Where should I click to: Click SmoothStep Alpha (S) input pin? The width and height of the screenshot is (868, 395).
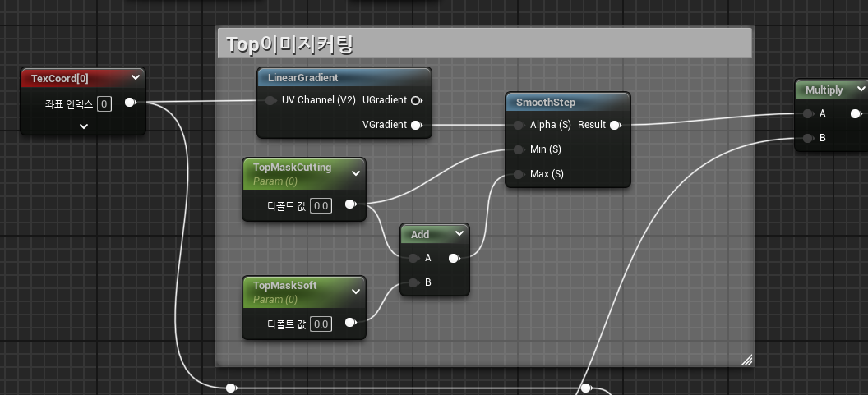[x=518, y=125]
